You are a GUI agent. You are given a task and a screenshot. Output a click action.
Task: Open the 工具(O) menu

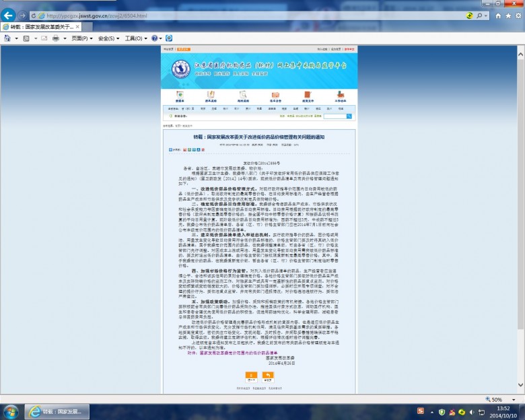(135, 38)
